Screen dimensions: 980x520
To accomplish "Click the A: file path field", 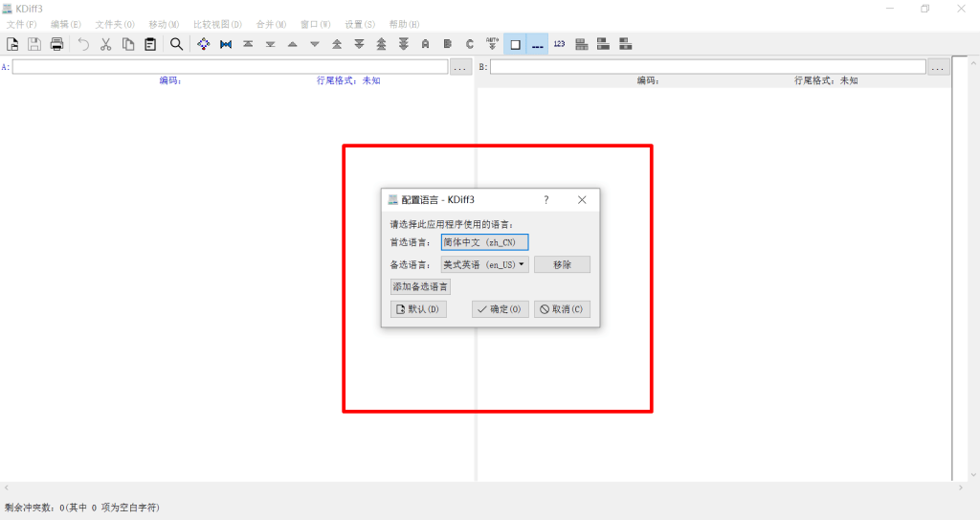I will point(230,67).
